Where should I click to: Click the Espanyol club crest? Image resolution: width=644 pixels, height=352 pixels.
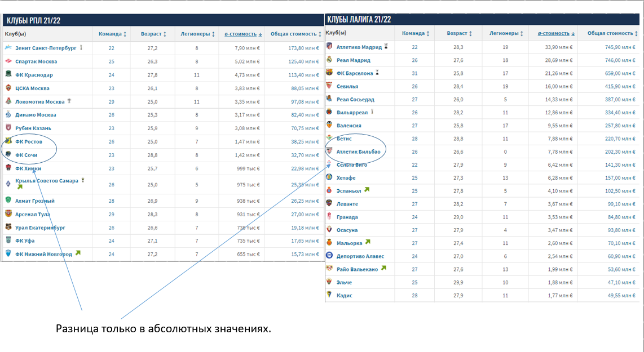[x=329, y=190]
